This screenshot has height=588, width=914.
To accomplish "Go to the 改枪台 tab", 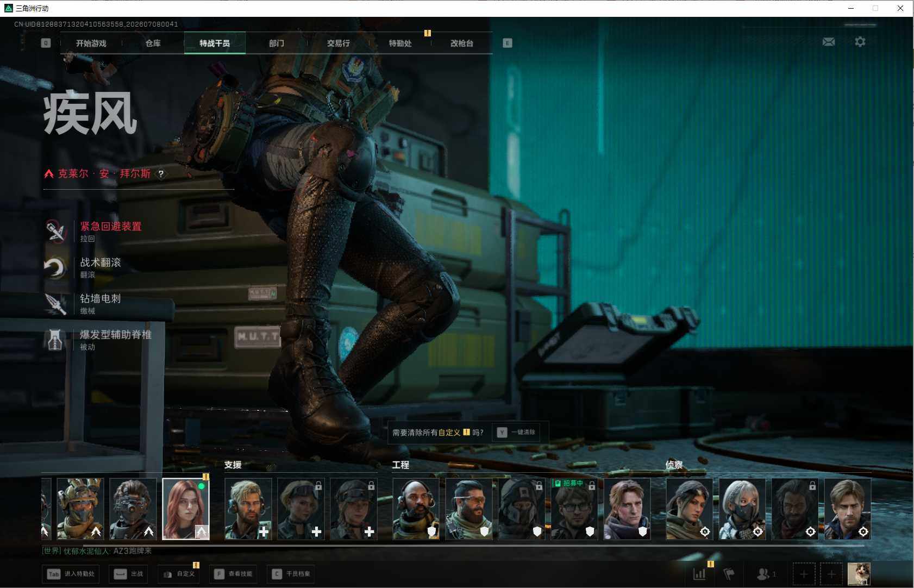I will (462, 43).
